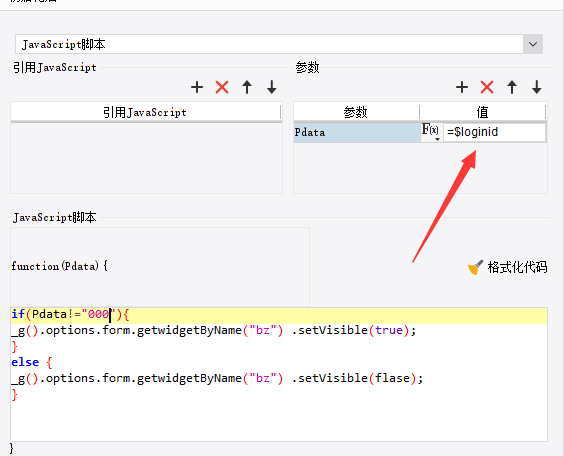This screenshot has height=456, width=564.
Task: Move referenced JavaScript entry up
Action: 247,87
